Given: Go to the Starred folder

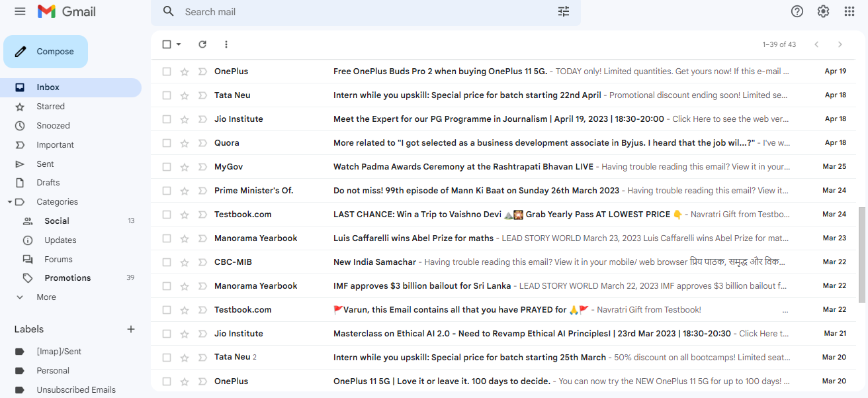Looking at the screenshot, I should pyautogui.click(x=50, y=107).
